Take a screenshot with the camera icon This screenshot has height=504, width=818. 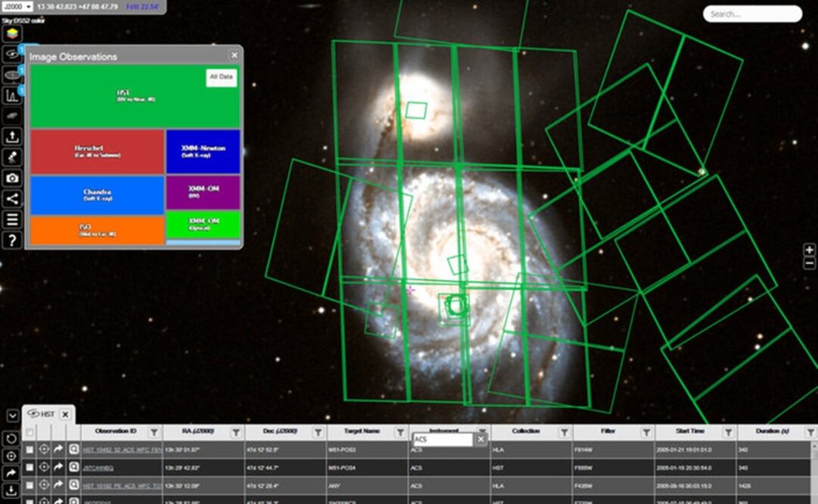[12, 178]
